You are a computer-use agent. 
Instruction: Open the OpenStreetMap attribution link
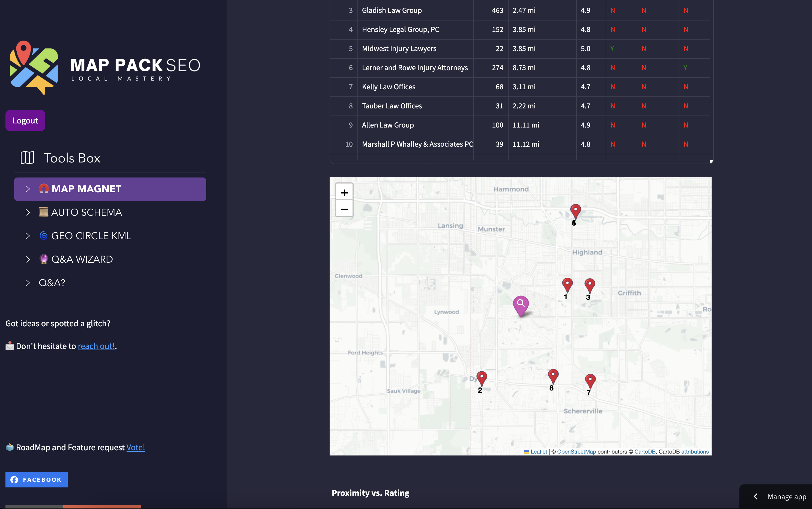point(576,451)
